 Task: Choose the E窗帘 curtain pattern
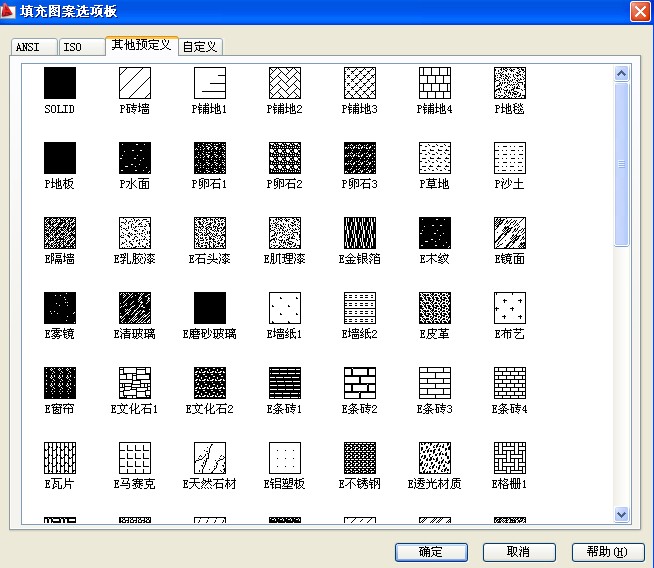click(60, 383)
